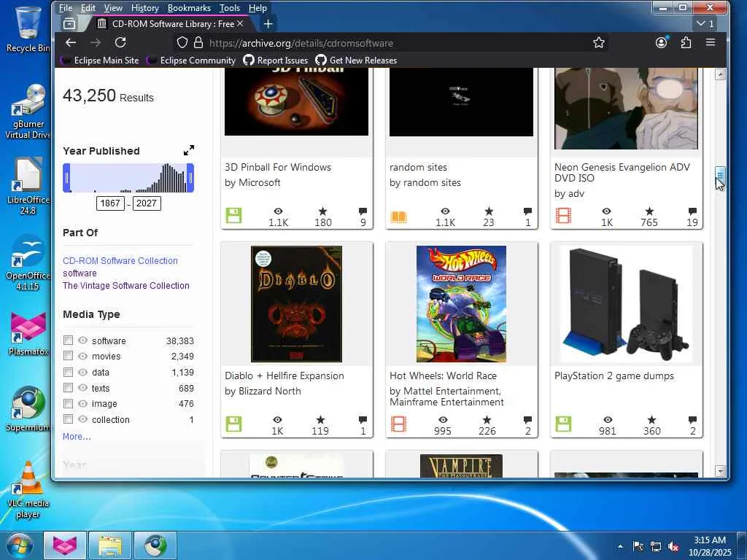This screenshot has height=560, width=747.
Task: Open the Get New Releases bookmark
Action: click(x=356, y=61)
